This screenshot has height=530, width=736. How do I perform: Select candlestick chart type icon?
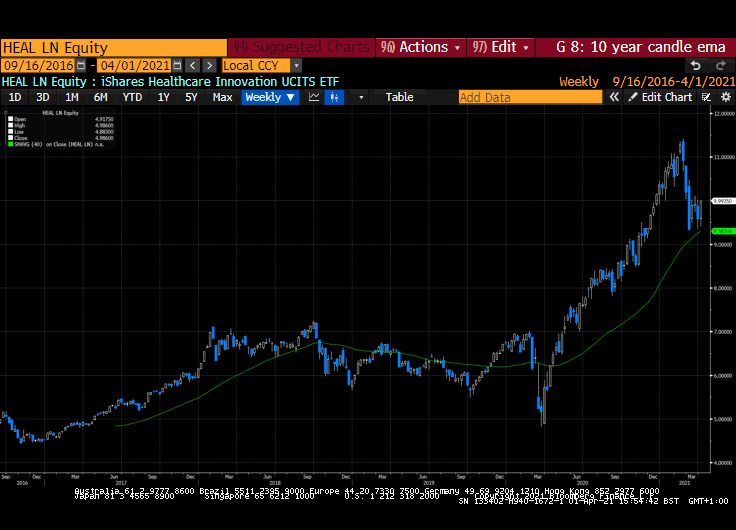click(334, 97)
